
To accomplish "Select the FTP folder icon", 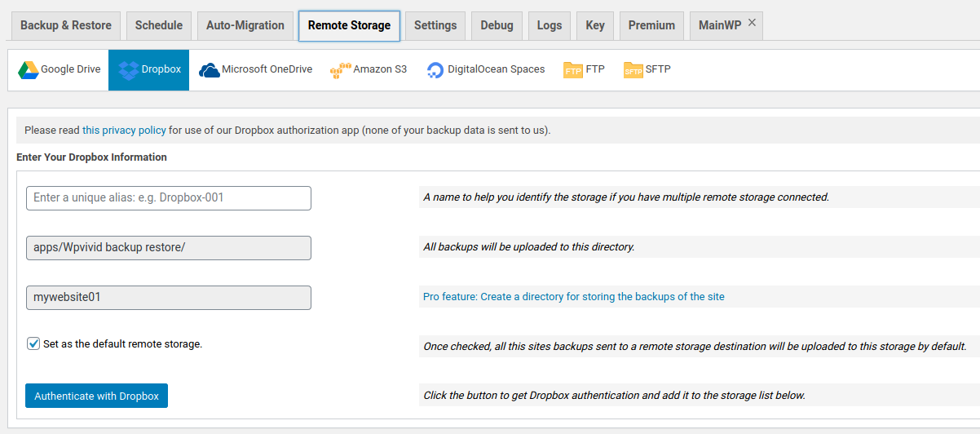I will click(x=573, y=70).
